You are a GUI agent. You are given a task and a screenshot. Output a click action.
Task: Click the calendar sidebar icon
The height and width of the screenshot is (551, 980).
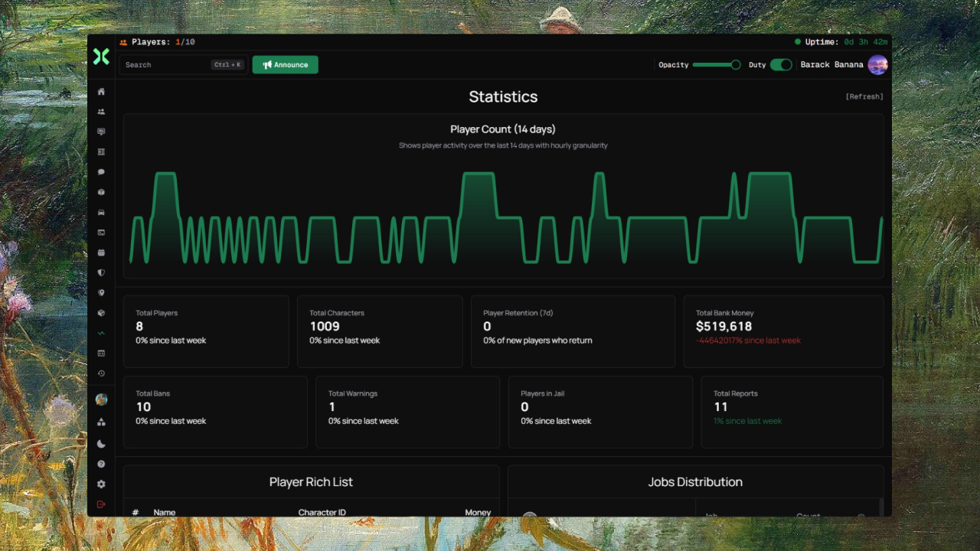click(x=101, y=253)
